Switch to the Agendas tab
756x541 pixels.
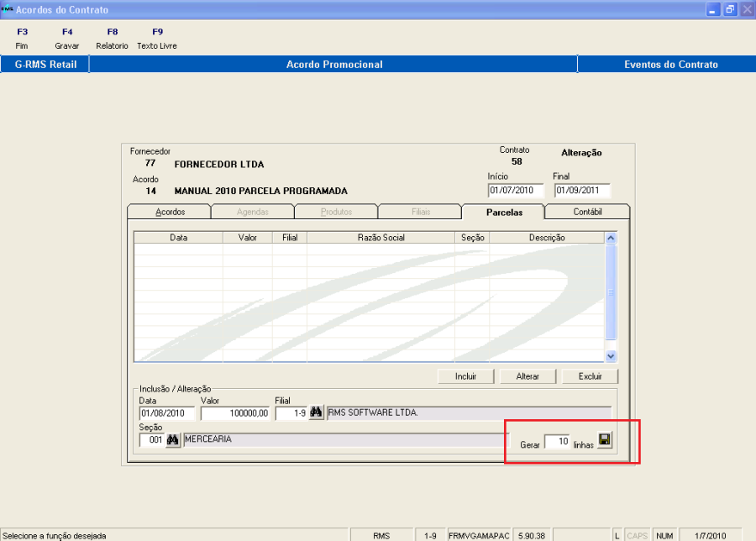(253, 212)
